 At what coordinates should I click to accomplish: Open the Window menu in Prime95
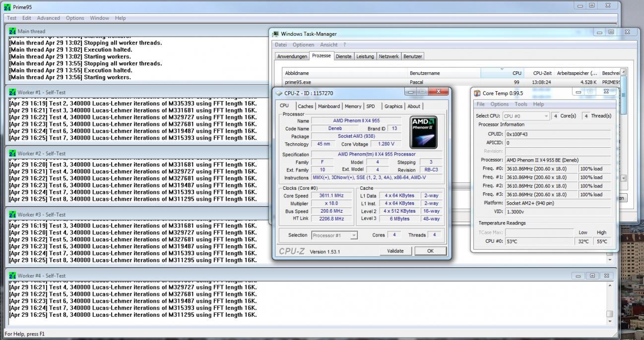pos(99,18)
